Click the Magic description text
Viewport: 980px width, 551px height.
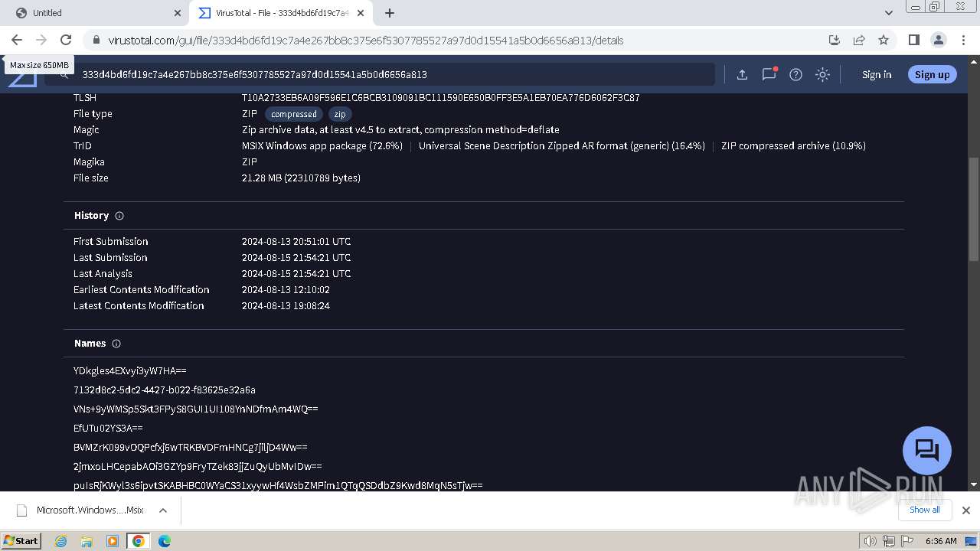pyautogui.click(x=400, y=129)
